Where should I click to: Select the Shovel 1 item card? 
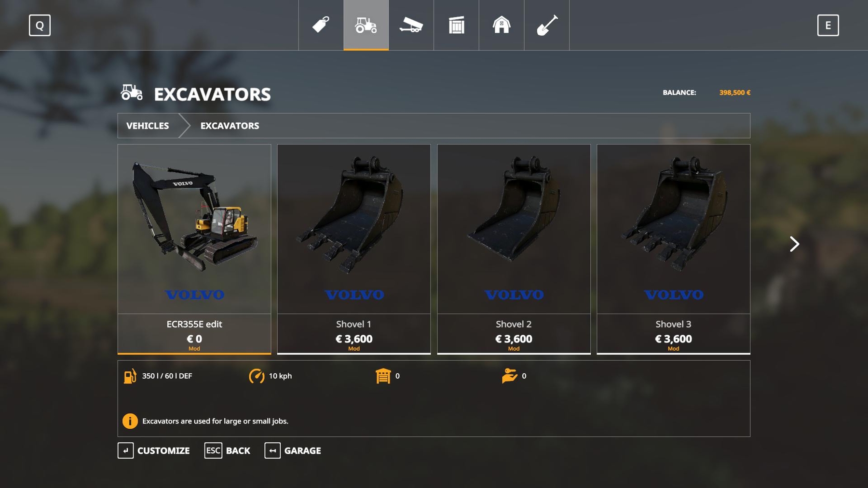354,249
